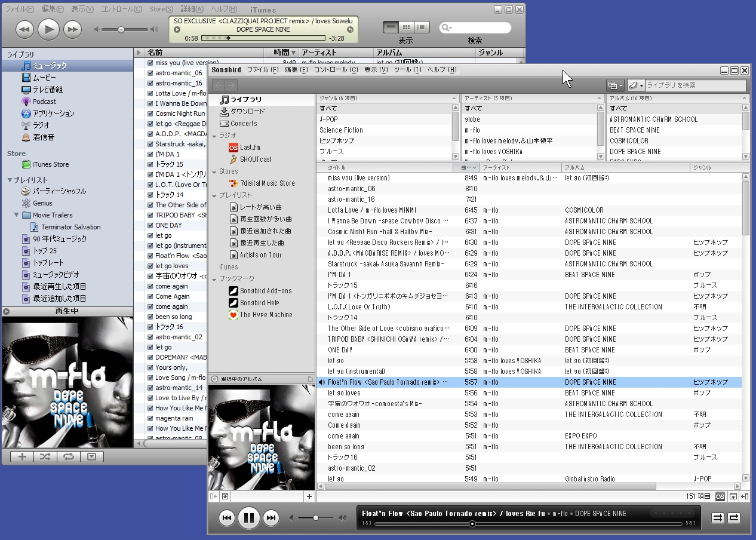Click the iTunes play button

[48, 29]
